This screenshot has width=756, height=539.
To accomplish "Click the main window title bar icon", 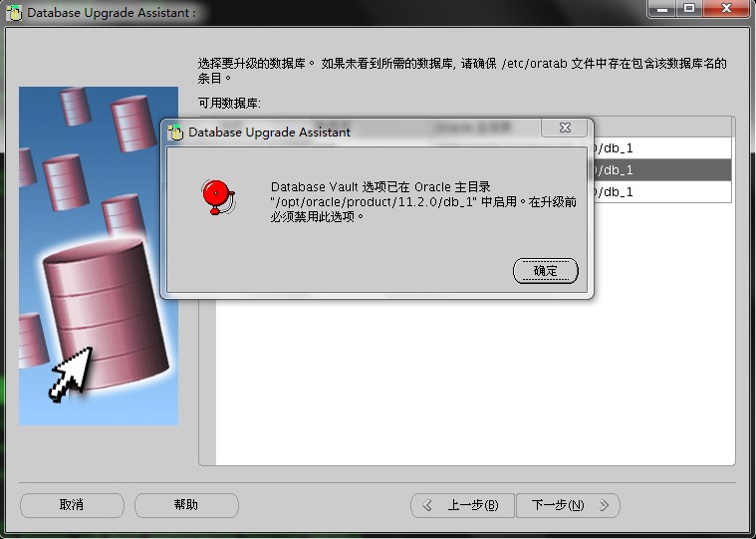I will coord(14,13).
